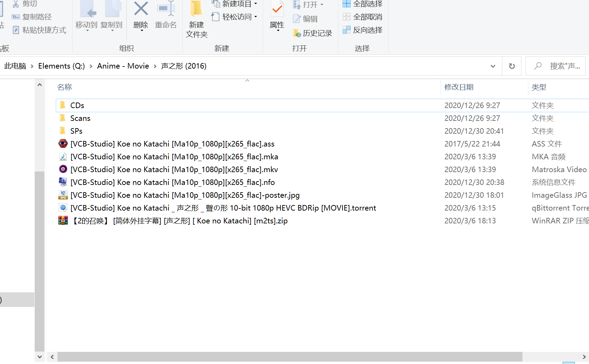The image size is (589, 364).
Task: Expand chevron after Anime - Movie breadcrumb
Action: click(155, 66)
